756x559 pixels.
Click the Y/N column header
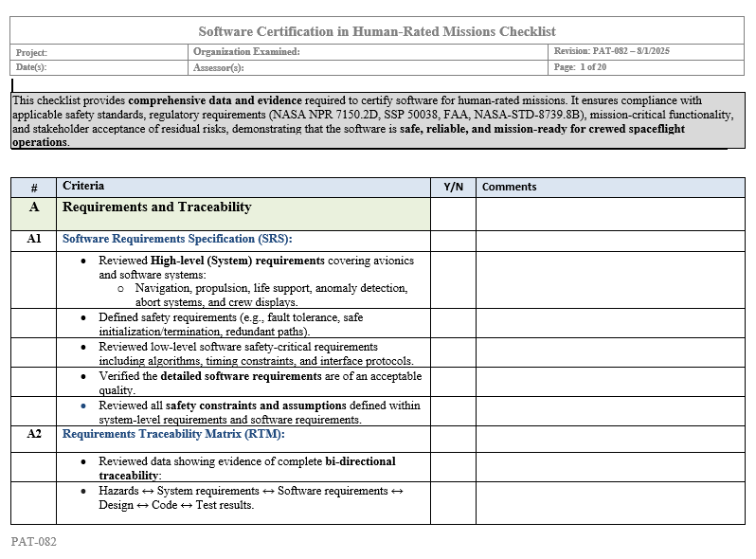click(x=453, y=188)
